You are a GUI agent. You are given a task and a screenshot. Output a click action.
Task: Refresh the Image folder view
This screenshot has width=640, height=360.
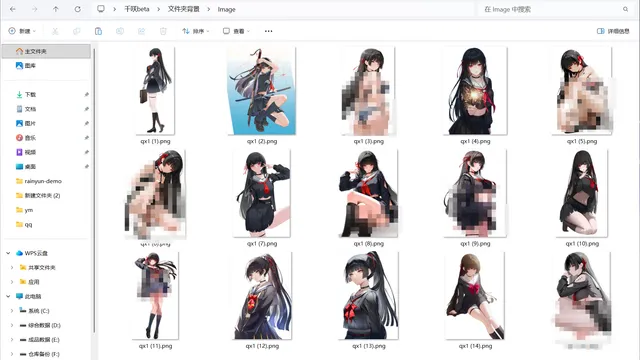[77, 9]
